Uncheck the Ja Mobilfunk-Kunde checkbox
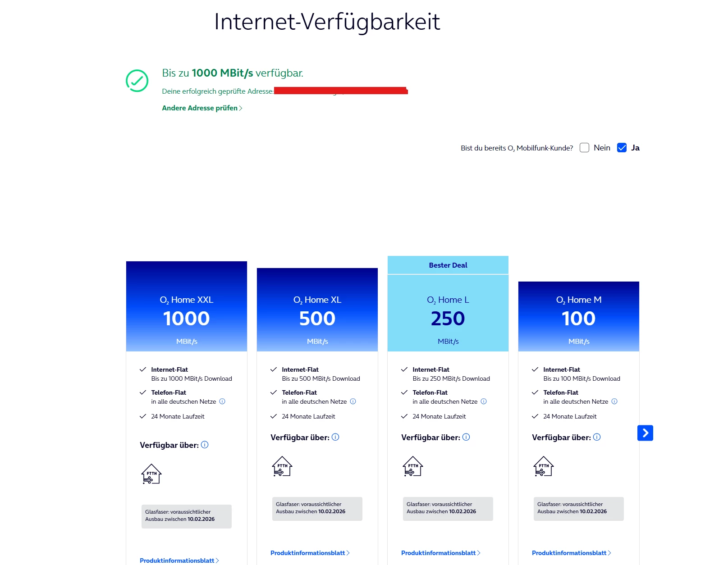This screenshot has height=565, width=728. 622,148
